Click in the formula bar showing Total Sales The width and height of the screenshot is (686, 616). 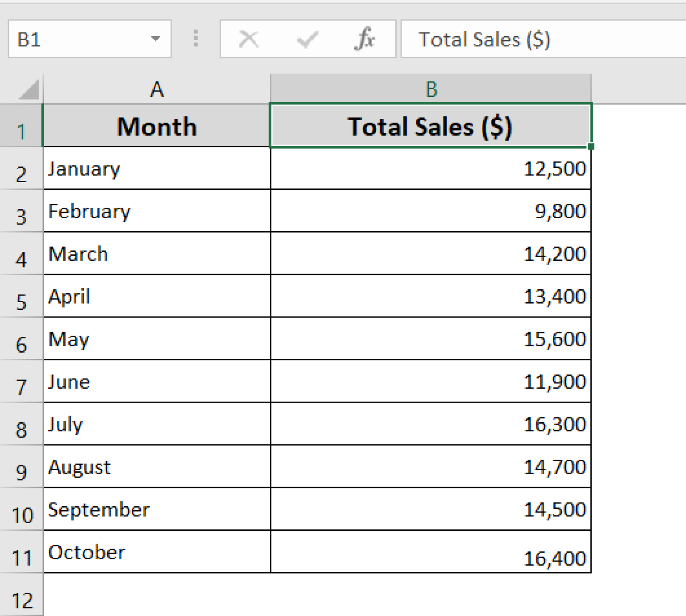pos(514,39)
